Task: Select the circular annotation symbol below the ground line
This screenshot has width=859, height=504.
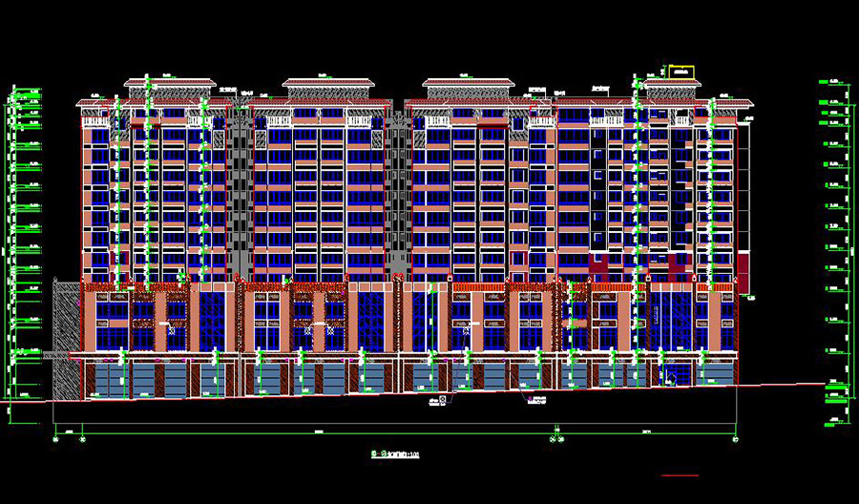Action: click(443, 399)
